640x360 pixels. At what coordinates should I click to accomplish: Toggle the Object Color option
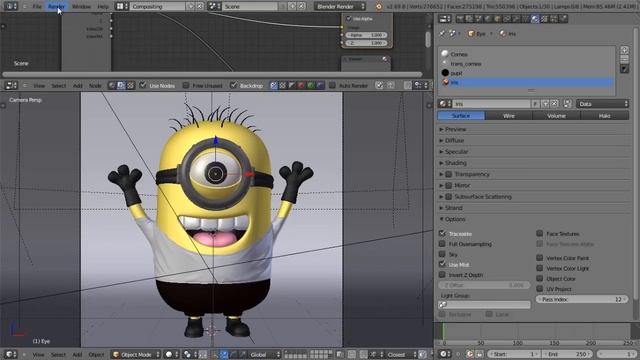point(540,278)
